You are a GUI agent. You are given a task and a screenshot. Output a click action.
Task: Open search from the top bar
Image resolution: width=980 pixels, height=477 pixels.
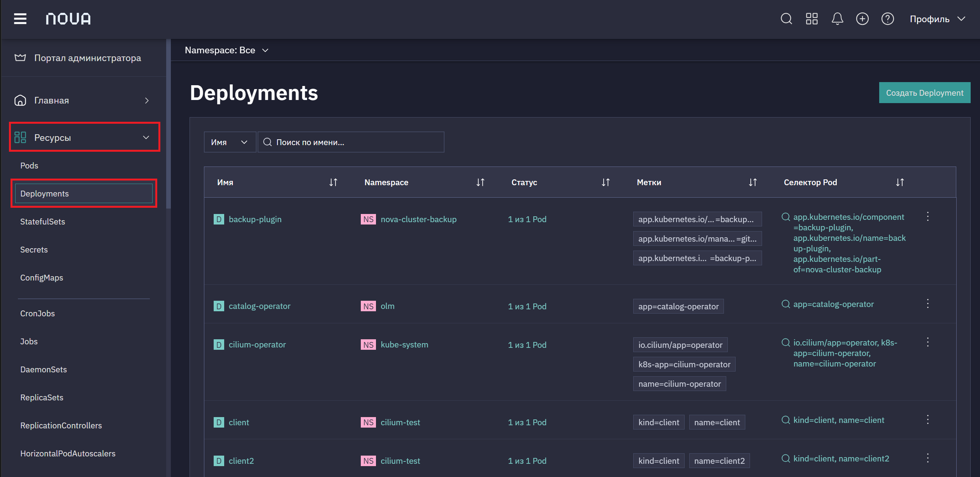click(x=786, y=19)
